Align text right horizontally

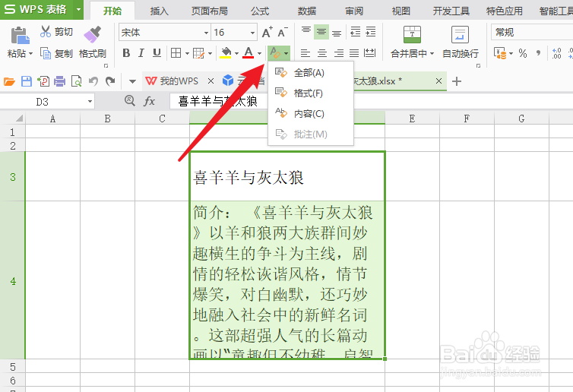(x=339, y=53)
